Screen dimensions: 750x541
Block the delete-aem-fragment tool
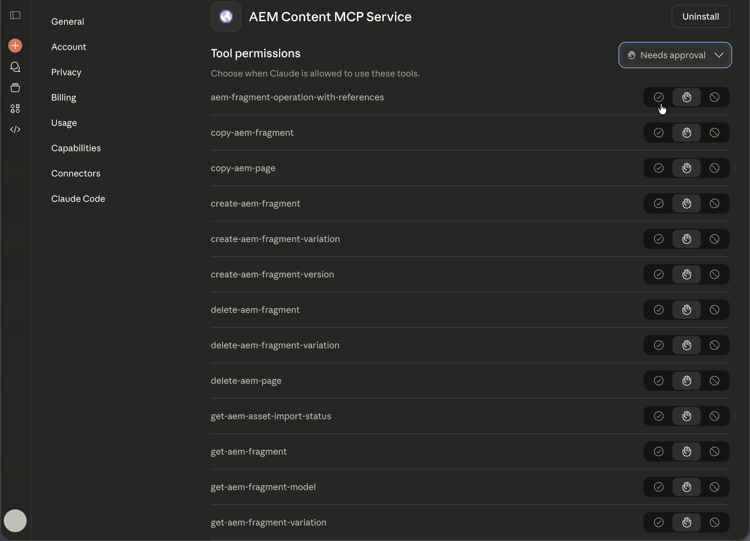point(714,310)
